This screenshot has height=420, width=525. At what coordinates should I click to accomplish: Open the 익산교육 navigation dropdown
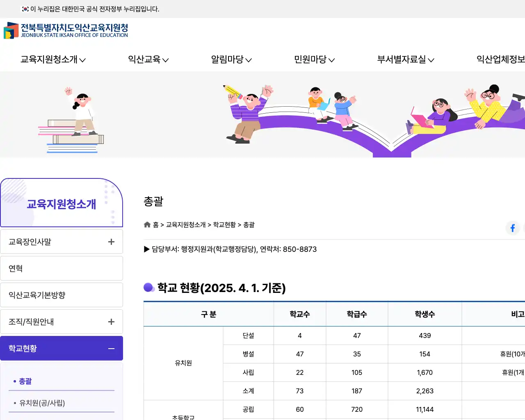pyautogui.click(x=146, y=59)
